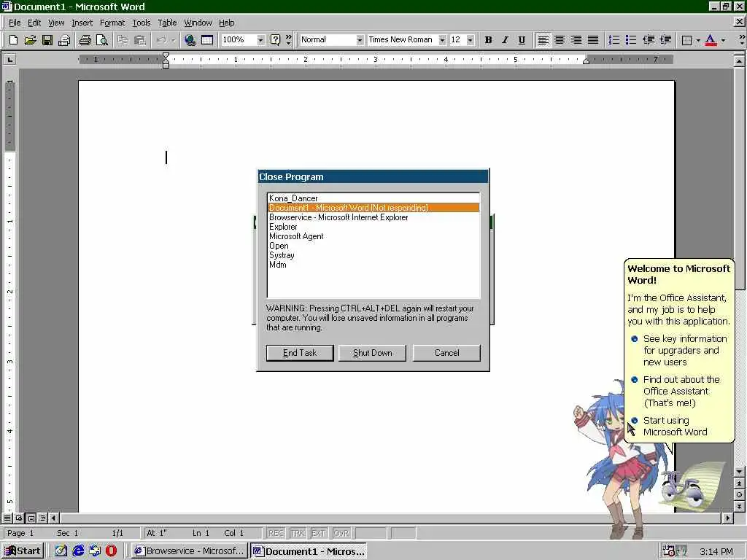The width and height of the screenshot is (747, 560).
Task: Toggle Italic formatting
Action: [x=505, y=40]
